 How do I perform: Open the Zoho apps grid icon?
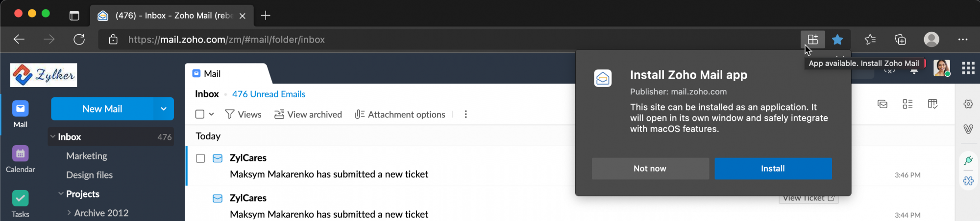[968, 68]
